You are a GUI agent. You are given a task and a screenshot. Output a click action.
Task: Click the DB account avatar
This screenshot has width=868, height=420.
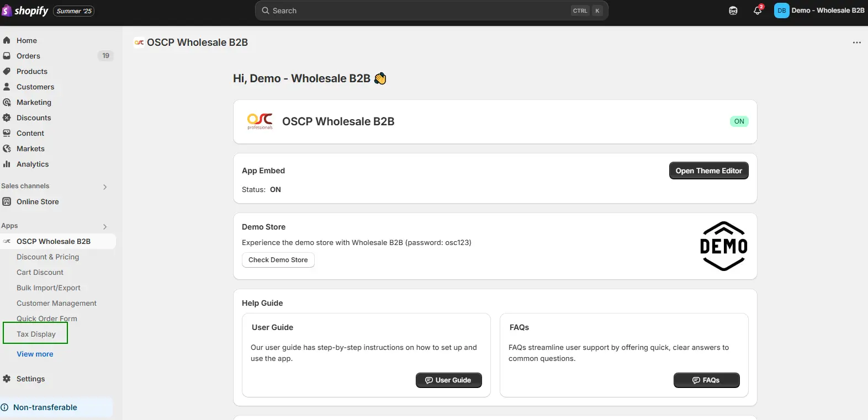point(782,10)
